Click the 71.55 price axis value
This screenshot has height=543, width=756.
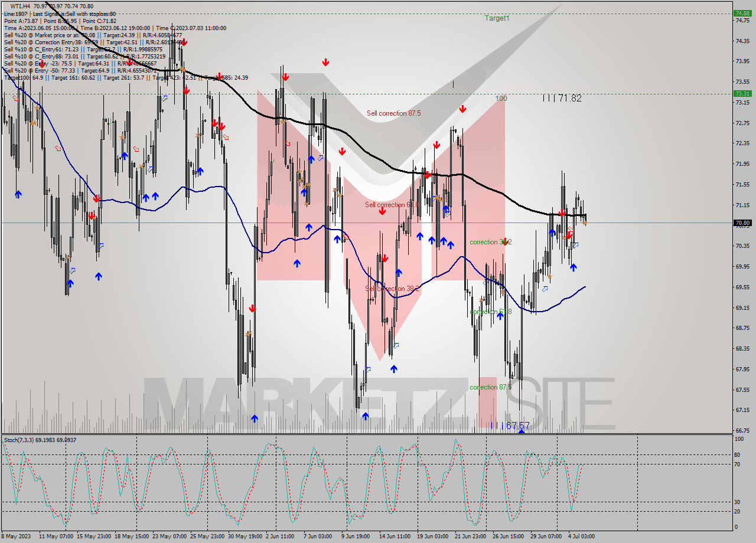(742, 184)
